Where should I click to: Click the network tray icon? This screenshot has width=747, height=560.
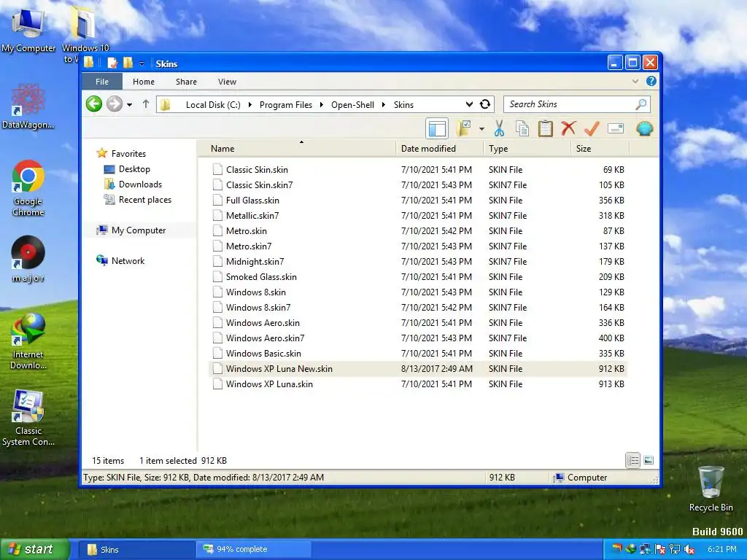(x=675, y=549)
